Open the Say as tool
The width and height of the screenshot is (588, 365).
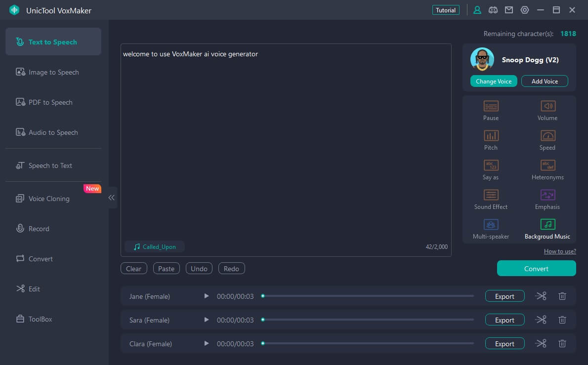(x=491, y=170)
